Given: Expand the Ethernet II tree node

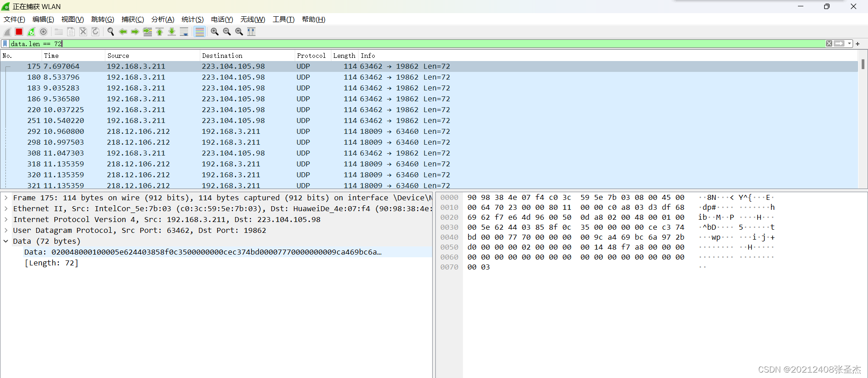Looking at the screenshot, I should pos(6,208).
